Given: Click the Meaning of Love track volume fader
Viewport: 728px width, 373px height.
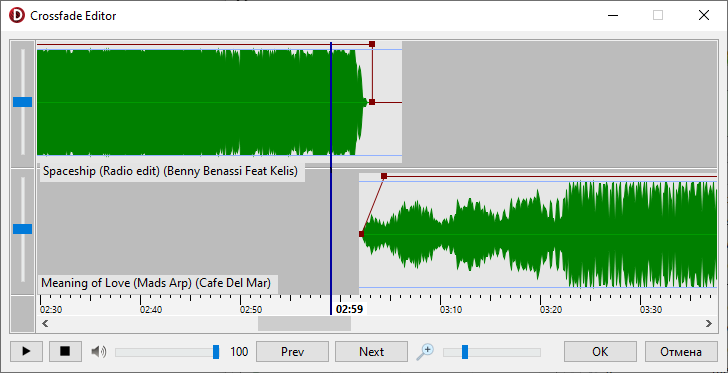Looking at the screenshot, I should (x=22, y=229).
